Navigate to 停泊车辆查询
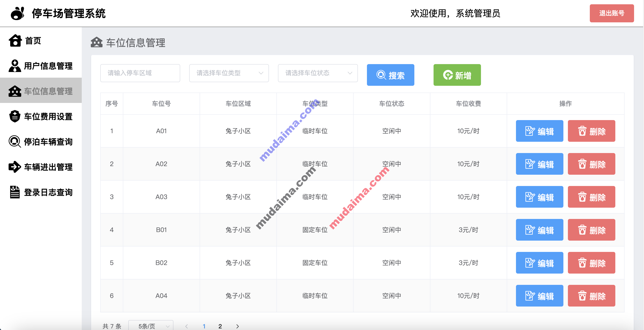644x330 pixels. click(41, 141)
